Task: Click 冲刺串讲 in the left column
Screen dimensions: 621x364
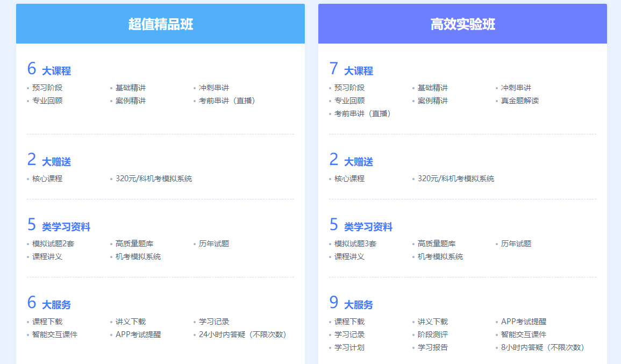Action: (x=214, y=87)
